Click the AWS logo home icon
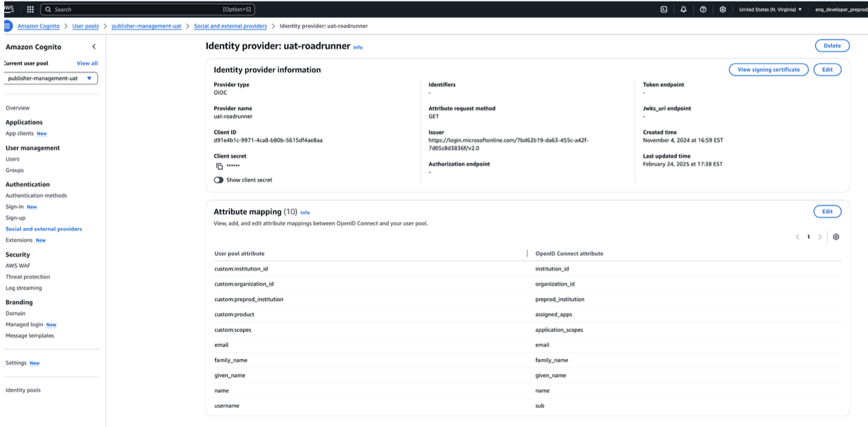The width and height of the screenshot is (868, 427). (8, 8)
